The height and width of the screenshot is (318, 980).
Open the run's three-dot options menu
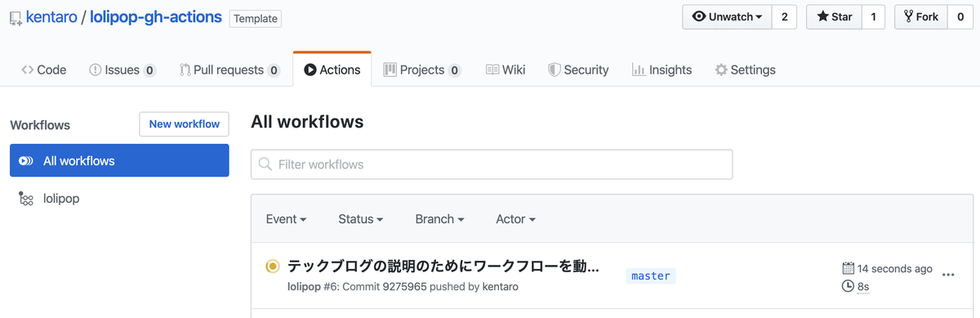(x=948, y=275)
